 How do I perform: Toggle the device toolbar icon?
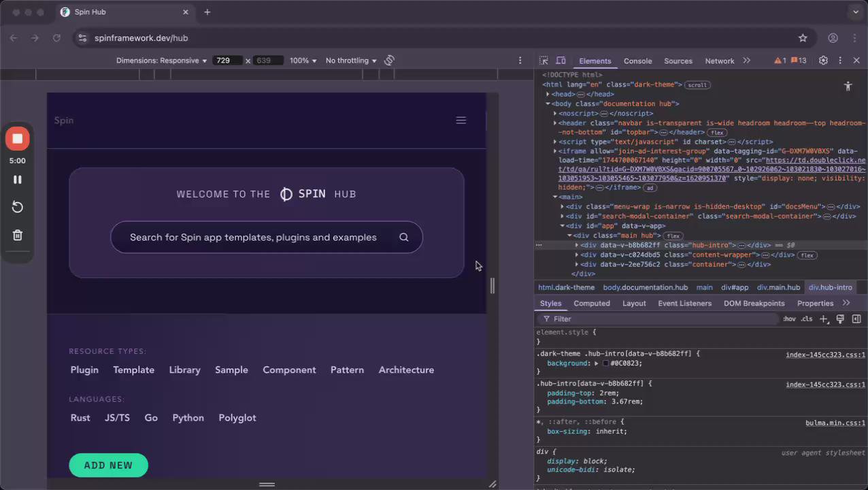click(x=561, y=61)
